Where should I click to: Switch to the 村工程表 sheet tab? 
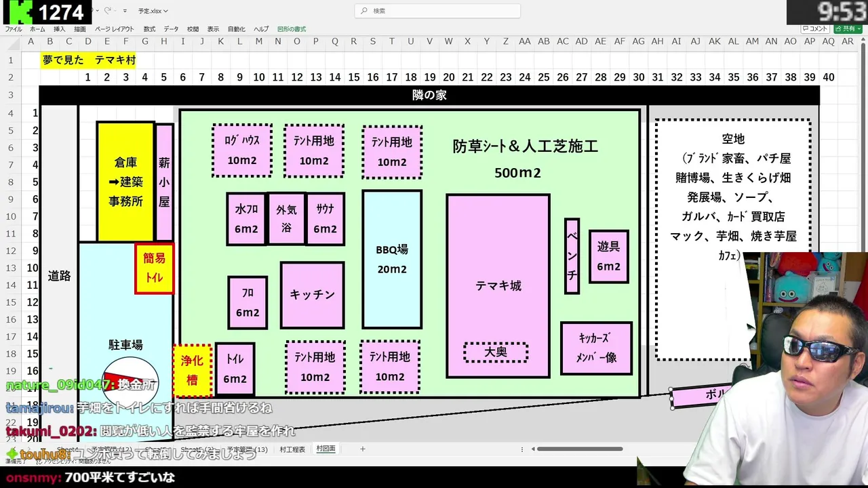[x=292, y=449]
